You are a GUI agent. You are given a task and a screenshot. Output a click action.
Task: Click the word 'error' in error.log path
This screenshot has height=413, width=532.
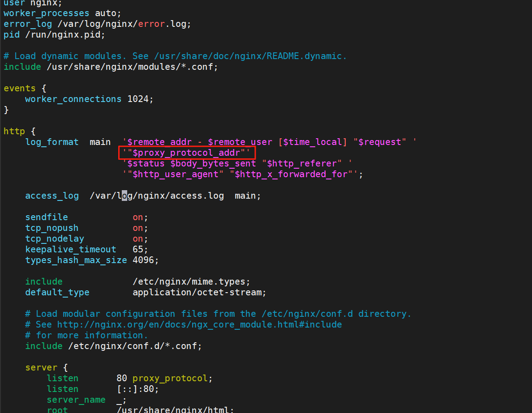(x=151, y=24)
